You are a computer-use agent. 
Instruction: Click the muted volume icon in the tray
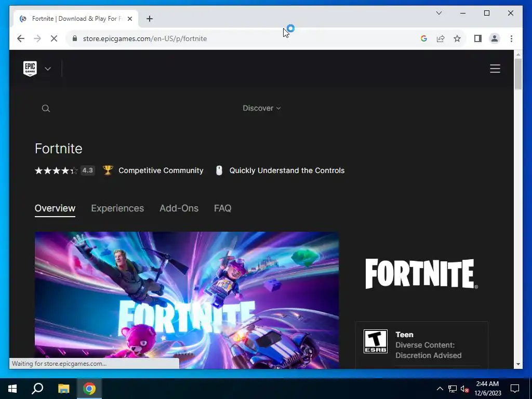pos(464,389)
